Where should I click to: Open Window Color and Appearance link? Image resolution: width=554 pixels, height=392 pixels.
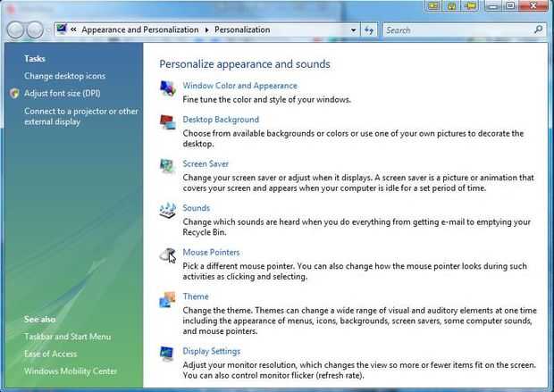239,86
